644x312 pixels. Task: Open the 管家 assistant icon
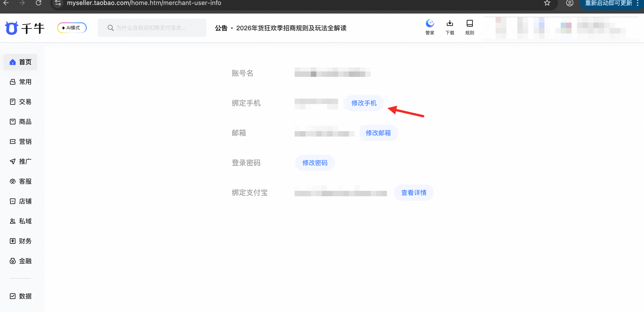click(x=430, y=27)
